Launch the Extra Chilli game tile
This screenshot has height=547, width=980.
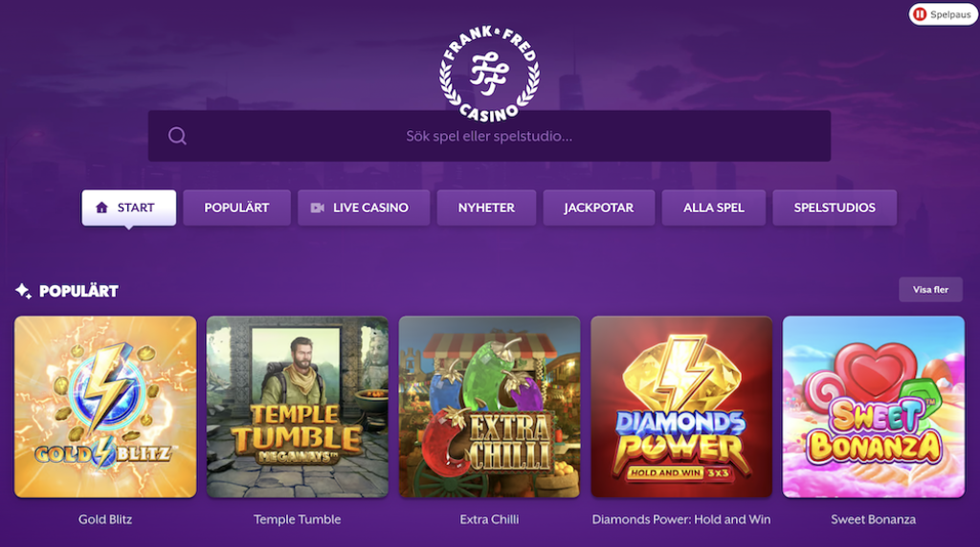[489, 406]
